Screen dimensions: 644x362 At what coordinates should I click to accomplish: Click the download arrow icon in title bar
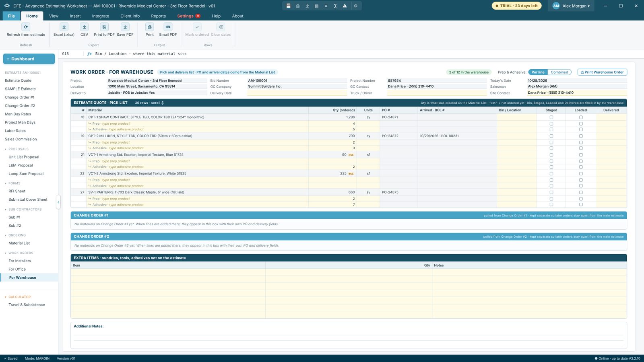coord(307,6)
